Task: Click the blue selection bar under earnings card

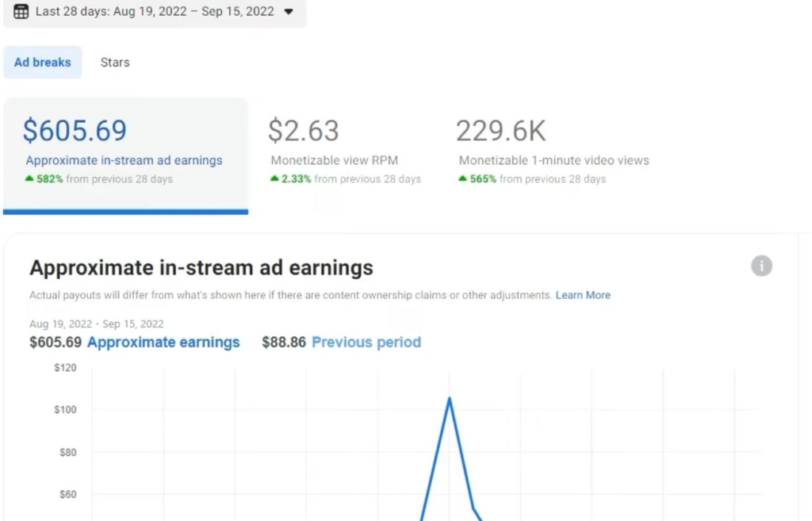Action: tap(125, 212)
